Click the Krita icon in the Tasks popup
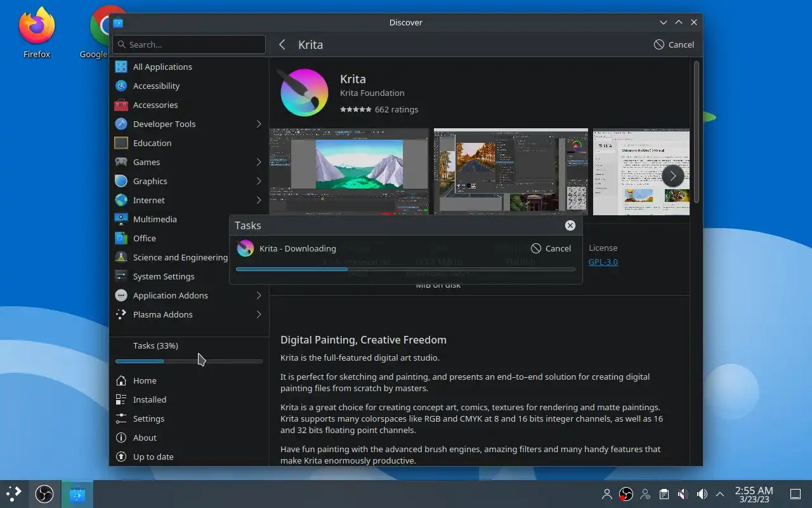 point(246,248)
